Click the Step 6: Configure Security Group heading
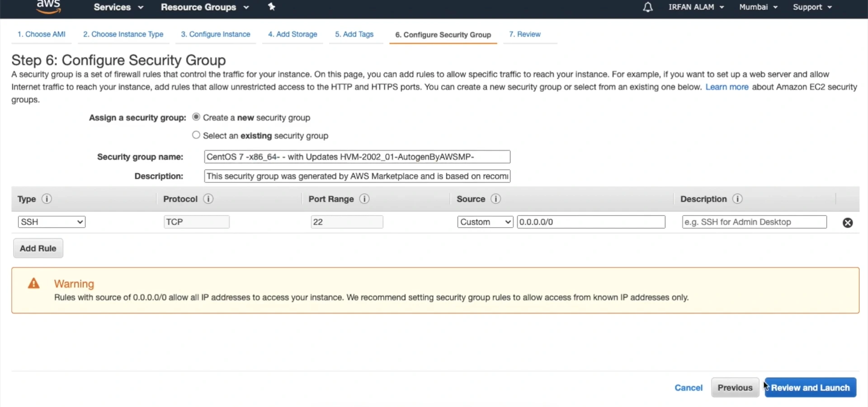The height and width of the screenshot is (407, 868). point(118,60)
